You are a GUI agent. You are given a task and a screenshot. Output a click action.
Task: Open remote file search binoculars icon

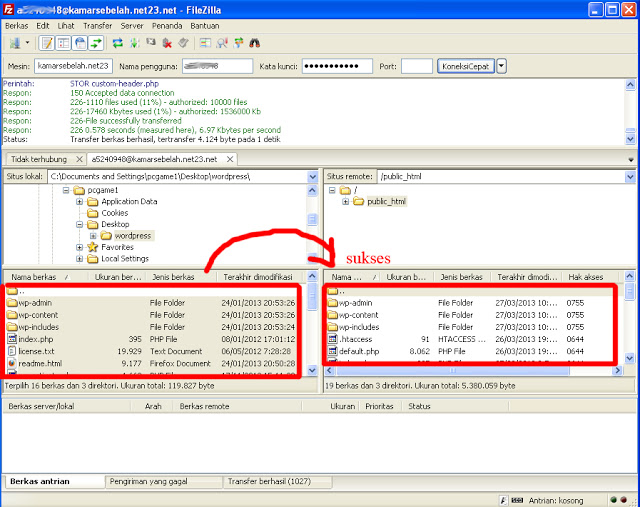pyautogui.click(x=255, y=43)
